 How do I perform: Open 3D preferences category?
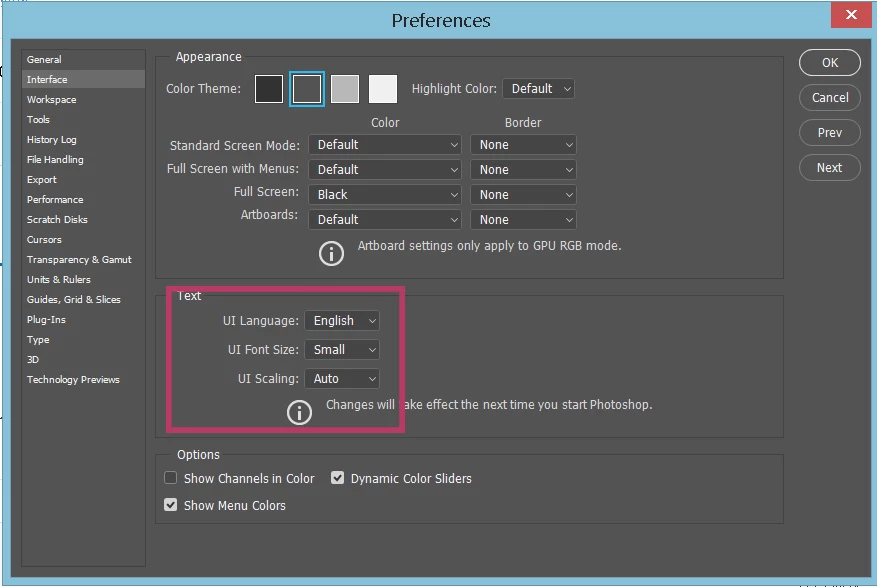pos(83,359)
